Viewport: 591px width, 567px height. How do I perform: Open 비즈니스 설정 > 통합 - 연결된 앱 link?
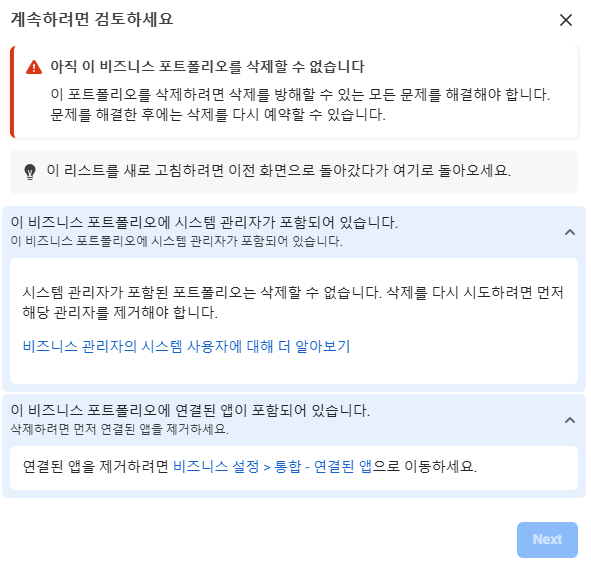click(x=272, y=467)
